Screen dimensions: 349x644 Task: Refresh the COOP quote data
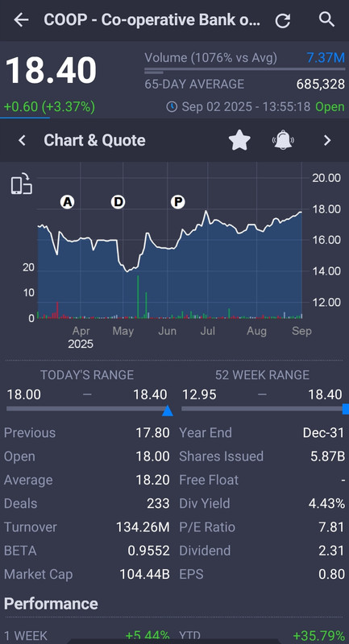point(283,21)
